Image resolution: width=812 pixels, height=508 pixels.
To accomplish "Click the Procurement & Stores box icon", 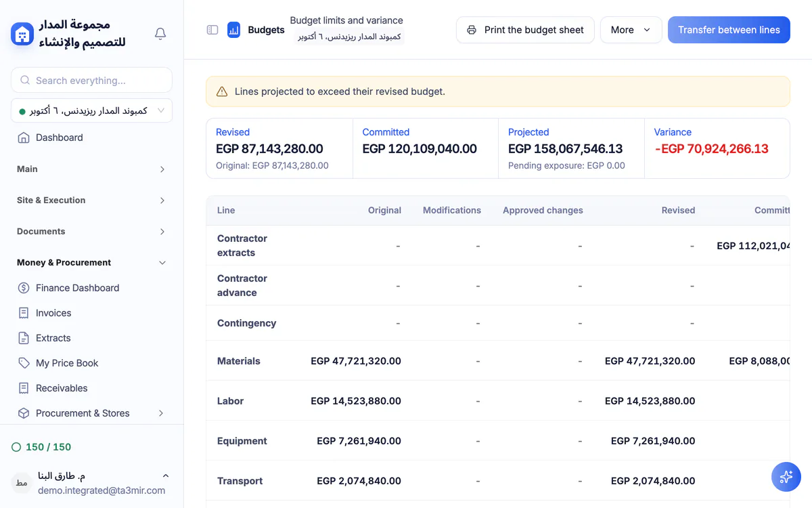I will tap(24, 413).
